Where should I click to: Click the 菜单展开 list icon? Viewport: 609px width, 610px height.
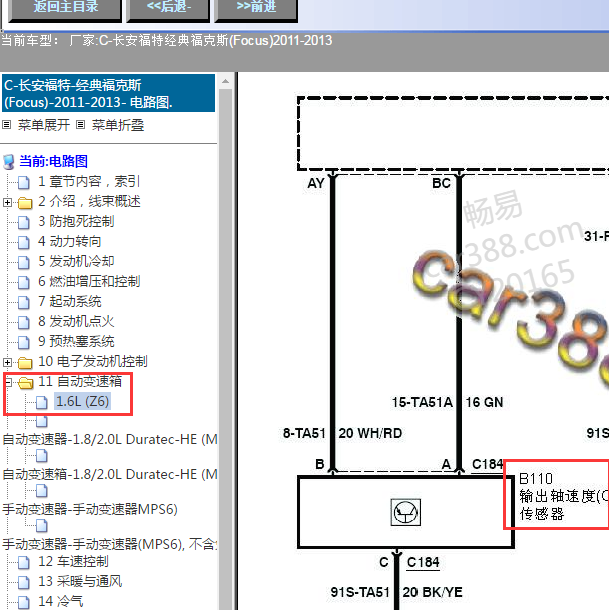click(7, 125)
